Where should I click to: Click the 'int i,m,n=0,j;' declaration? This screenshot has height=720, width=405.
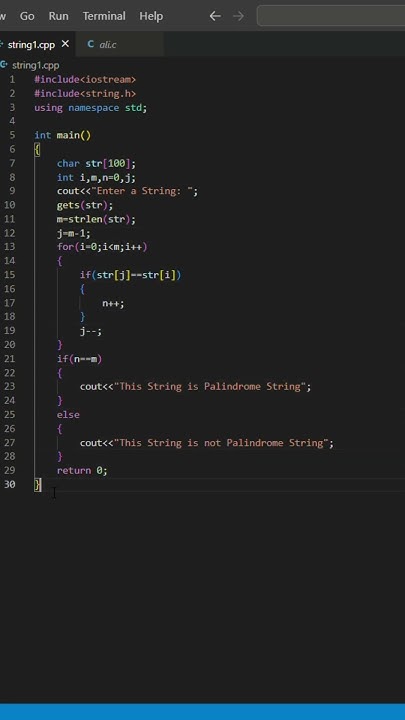tap(96, 177)
